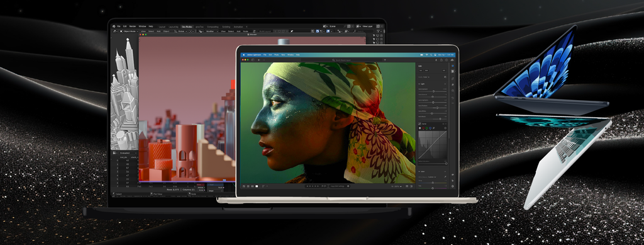Screen dimensions: 644x245
Task: Open Object Mode dropdown in Blender
Action: (x=130, y=31)
